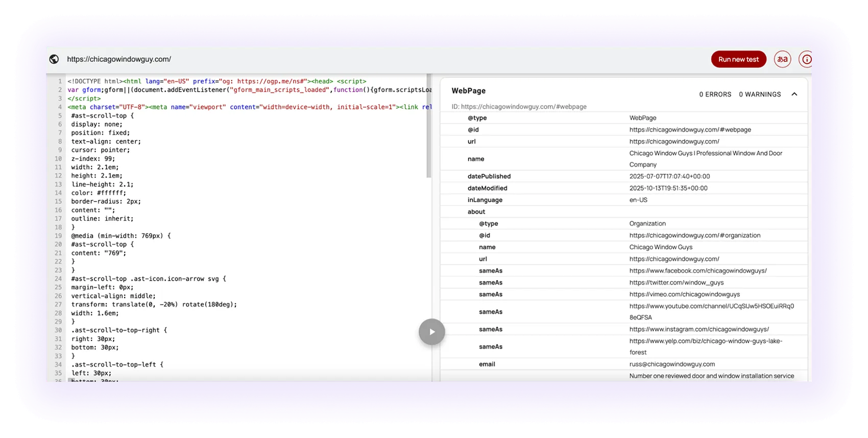The image size is (868, 438).
Task: Click the dateModified value 2025-10-13T19:51:35+00:00
Action: point(668,188)
